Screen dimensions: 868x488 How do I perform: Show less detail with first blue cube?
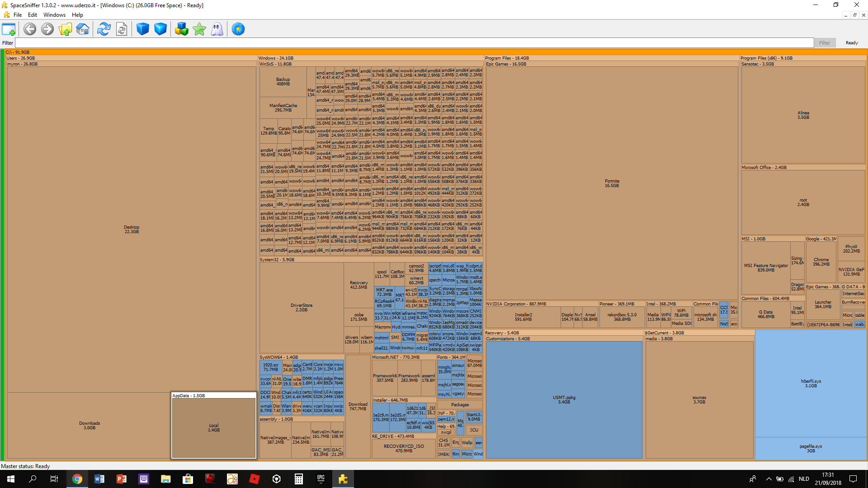[x=143, y=29]
